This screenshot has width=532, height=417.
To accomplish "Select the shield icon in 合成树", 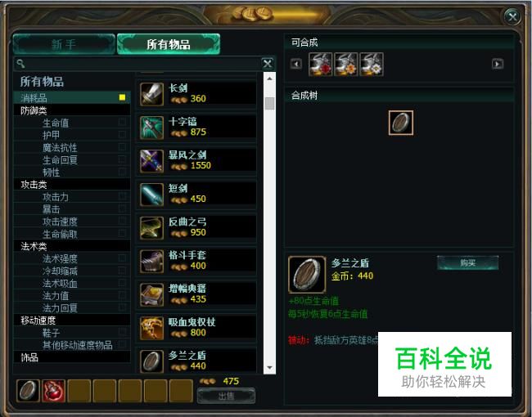I will click(401, 123).
